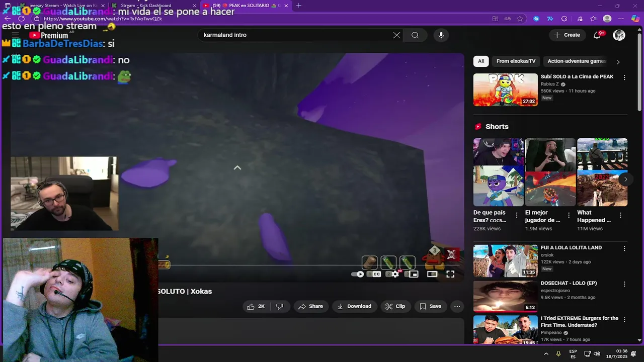The image size is (644, 362).
Task: Select the From elxokasTV chip
Action: coord(516,61)
